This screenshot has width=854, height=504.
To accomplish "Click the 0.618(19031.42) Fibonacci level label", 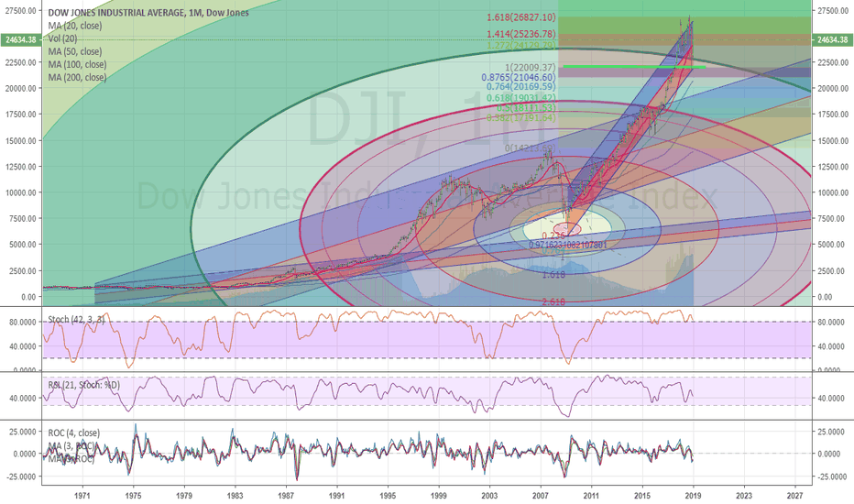I will [x=521, y=98].
